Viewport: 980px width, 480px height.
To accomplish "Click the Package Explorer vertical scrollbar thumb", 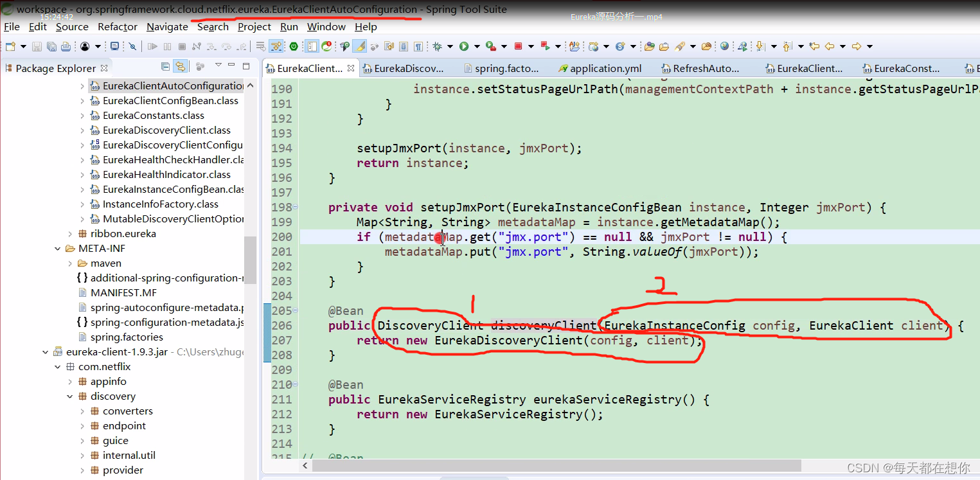I will click(x=250, y=260).
